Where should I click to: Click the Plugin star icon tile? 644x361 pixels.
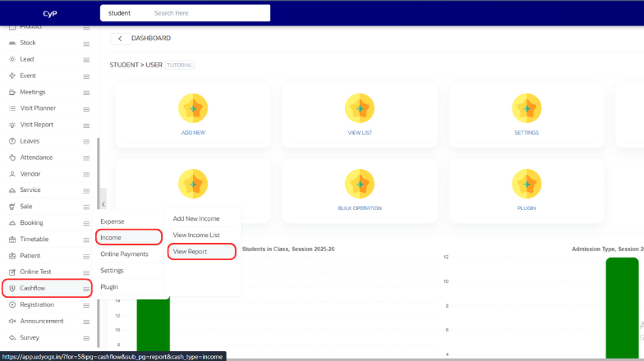point(527,184)
